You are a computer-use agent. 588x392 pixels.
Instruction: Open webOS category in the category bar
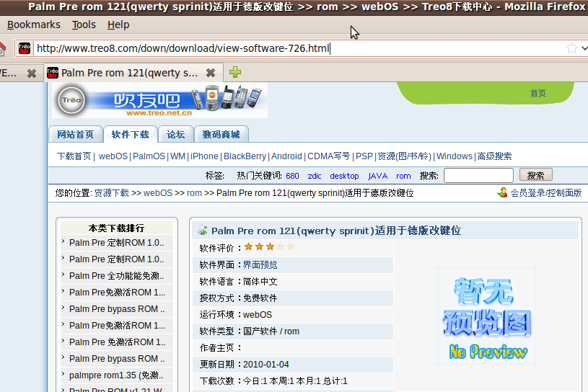click(113, 156)
